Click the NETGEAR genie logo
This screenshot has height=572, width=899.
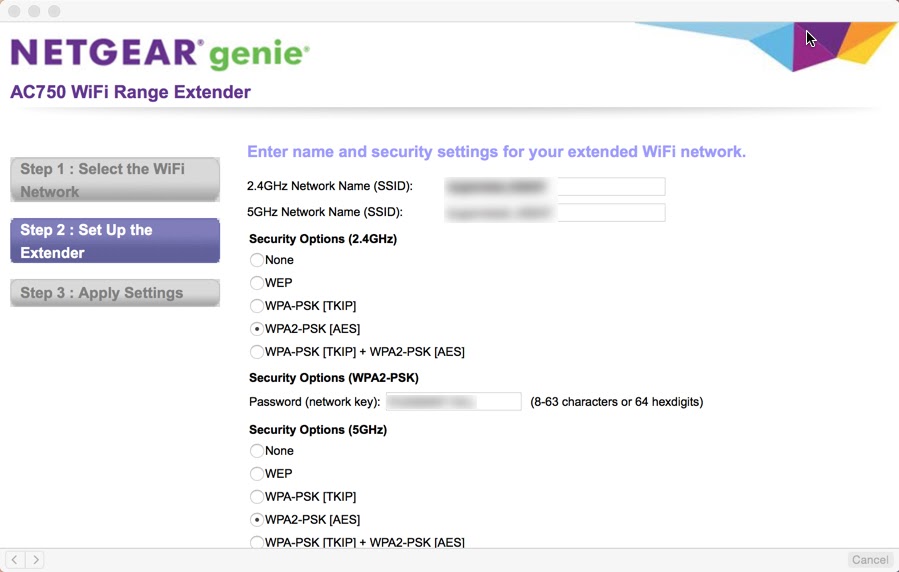pos(160,53)
